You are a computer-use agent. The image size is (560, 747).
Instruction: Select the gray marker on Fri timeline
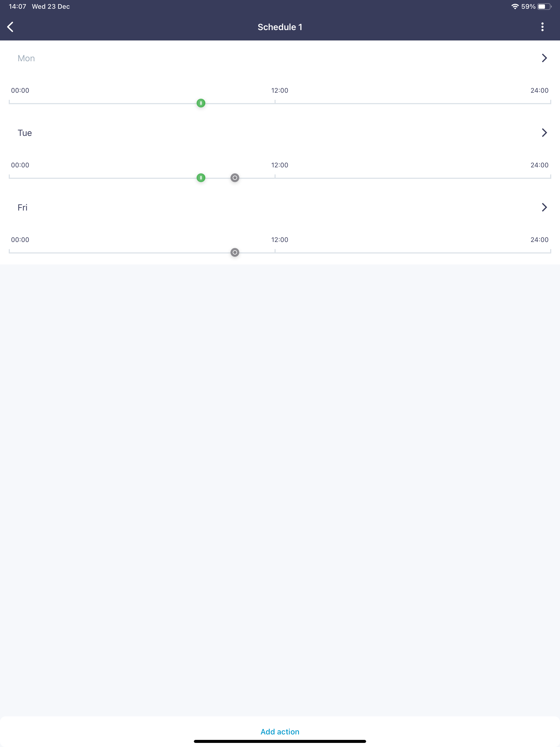pyautogui.click(x=235, y=252)
